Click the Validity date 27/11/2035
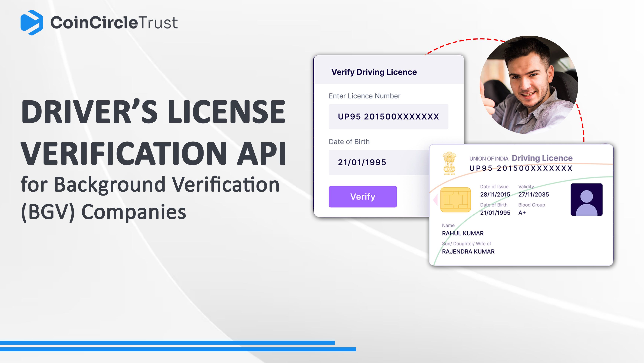The image size is (644, 363). pyautogui.click(x=533, y=195)
